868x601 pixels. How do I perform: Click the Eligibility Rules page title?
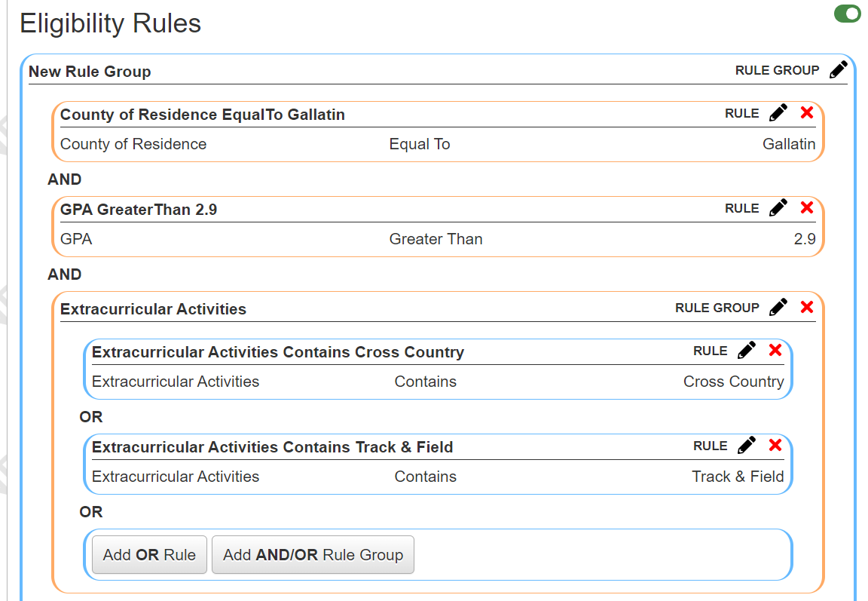click(x=111, y=23)
